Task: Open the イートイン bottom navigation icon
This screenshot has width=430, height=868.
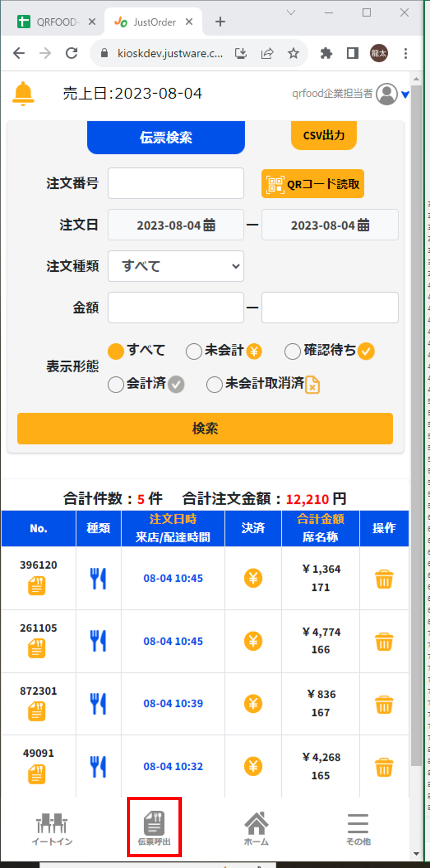Action: [52, 829]
